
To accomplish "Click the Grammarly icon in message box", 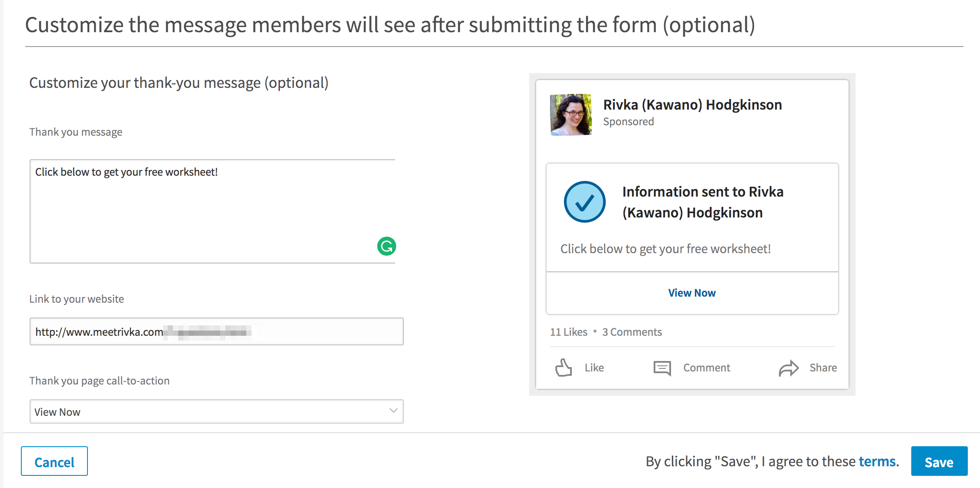I will coord(386,246).
